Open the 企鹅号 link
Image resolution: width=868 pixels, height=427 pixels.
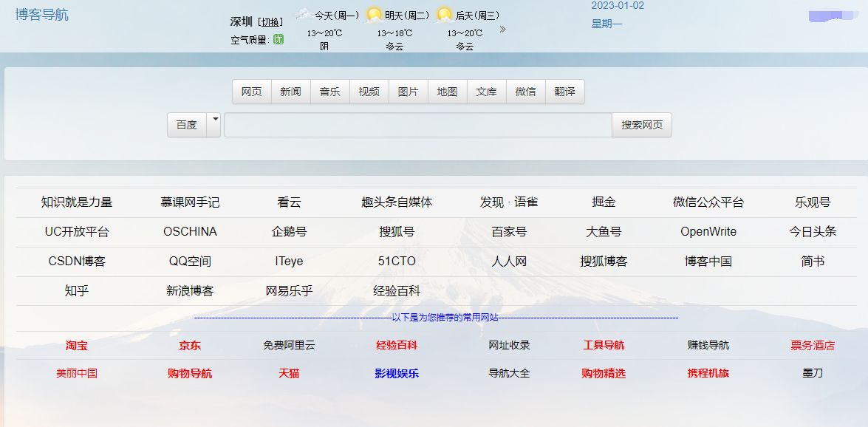click(x=290, y=231)
